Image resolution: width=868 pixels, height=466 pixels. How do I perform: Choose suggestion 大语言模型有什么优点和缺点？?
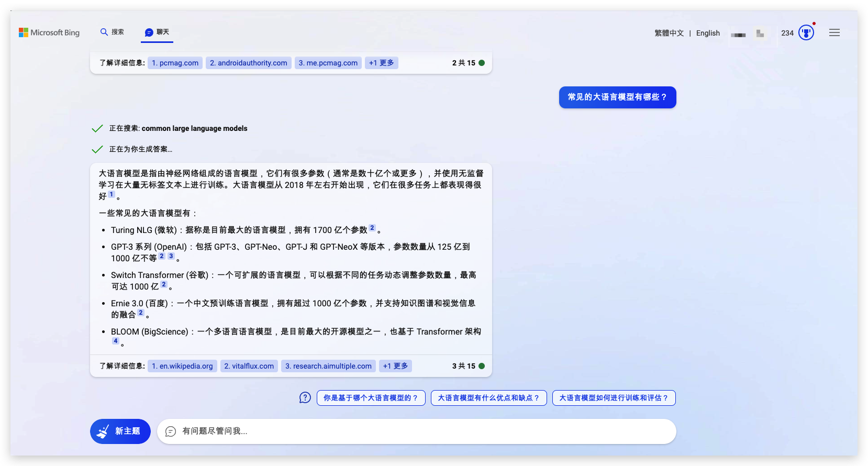click(x=489, y=398)
